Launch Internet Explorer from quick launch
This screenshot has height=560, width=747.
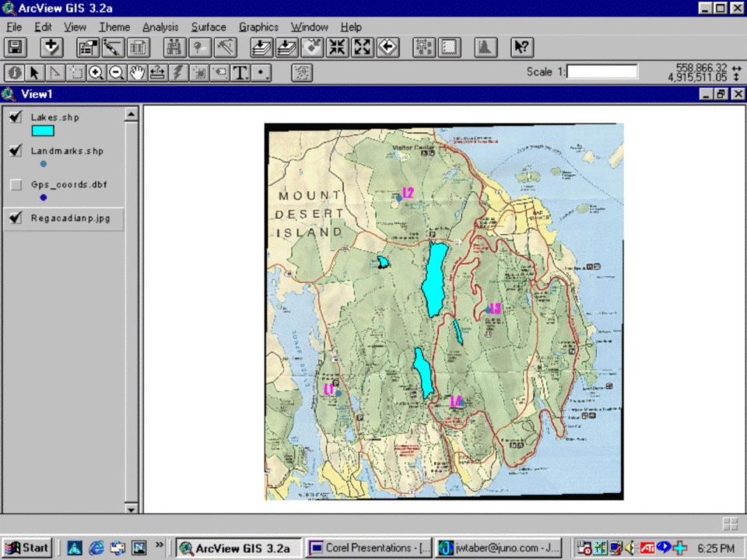click(x=96, y=548)
